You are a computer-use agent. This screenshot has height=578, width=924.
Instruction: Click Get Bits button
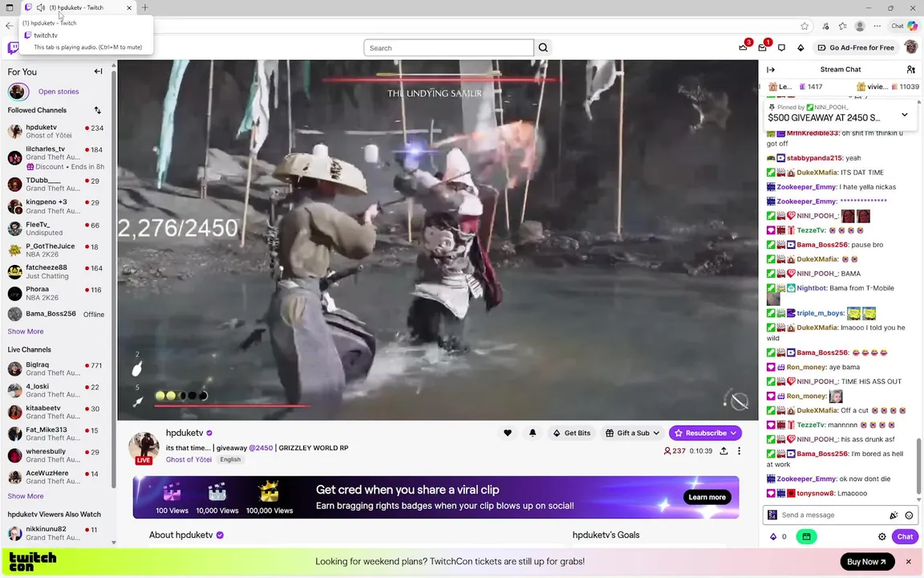point(571,433)
